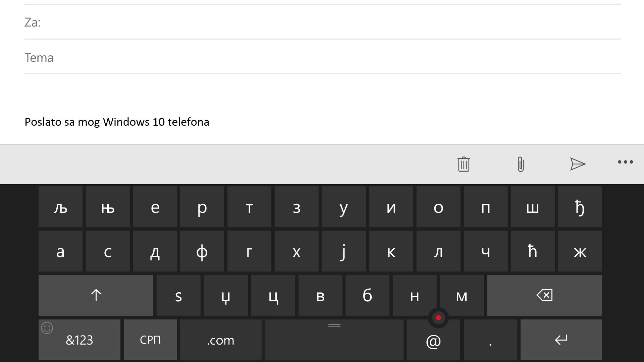Send the email via the paper plane icon
The width and height of the screenshot is (644, 362).
(x=578, y=164)
